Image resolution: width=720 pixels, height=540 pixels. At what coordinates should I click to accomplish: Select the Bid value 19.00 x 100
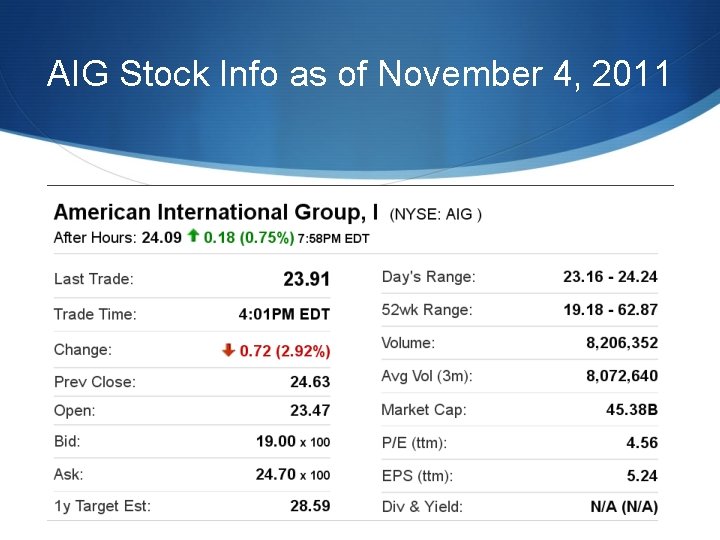[x=293, y=441]
